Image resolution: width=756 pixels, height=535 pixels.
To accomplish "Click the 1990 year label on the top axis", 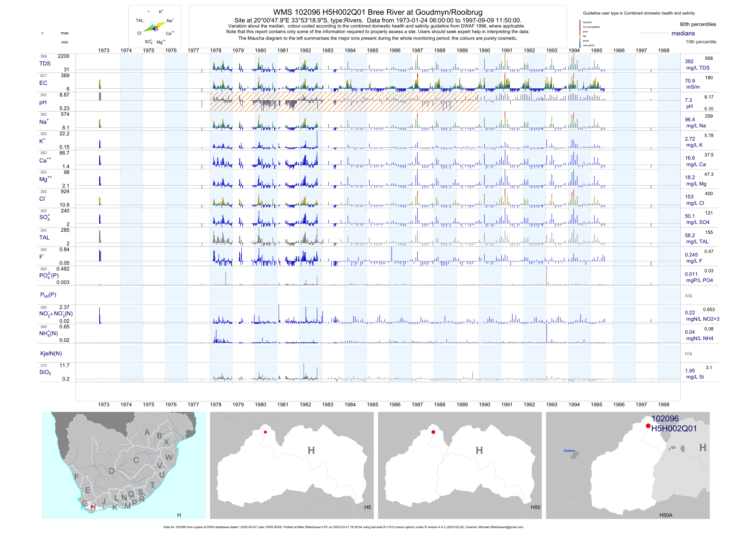I will pos(484,50).
